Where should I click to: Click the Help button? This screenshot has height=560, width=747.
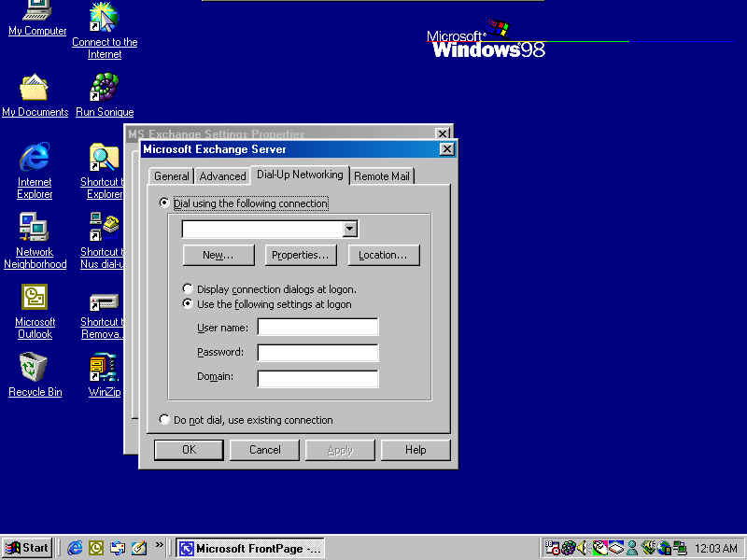point(416,450)
